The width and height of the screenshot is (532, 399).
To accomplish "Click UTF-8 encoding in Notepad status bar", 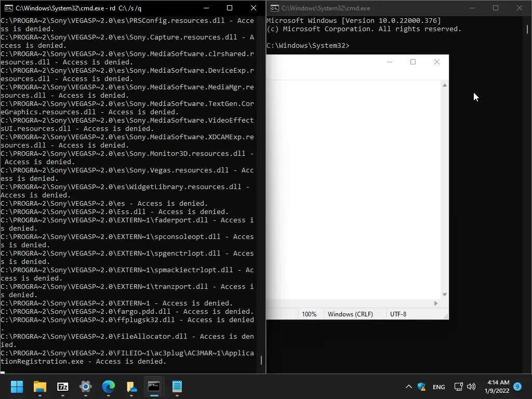I will tap(398, 314).
